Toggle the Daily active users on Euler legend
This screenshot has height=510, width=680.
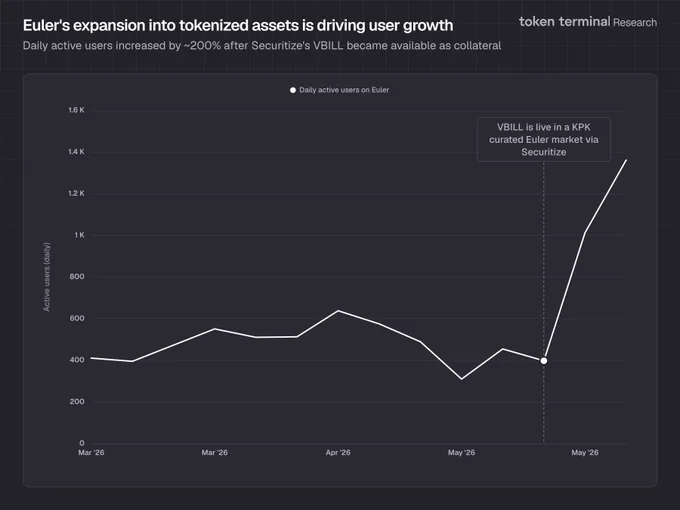(x=340, y=90)
